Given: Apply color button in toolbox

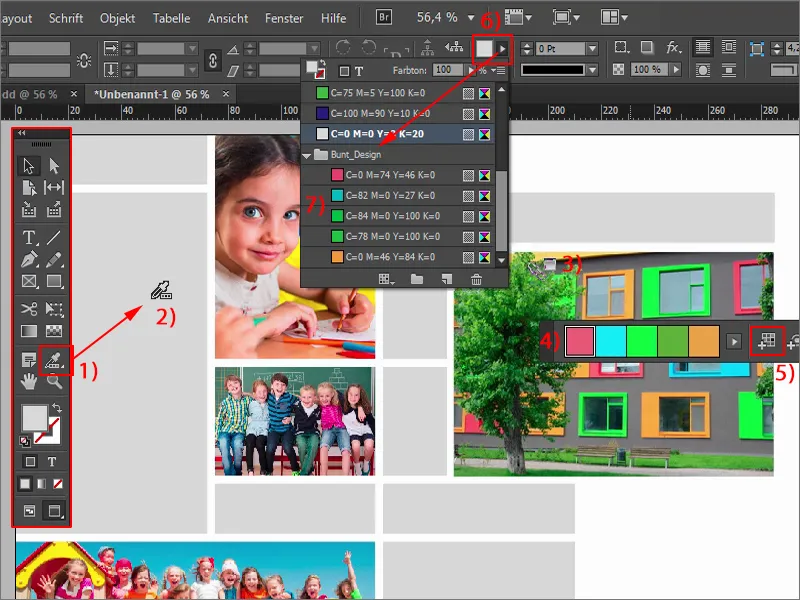Looking at the screenshot, I should [24, 484].
